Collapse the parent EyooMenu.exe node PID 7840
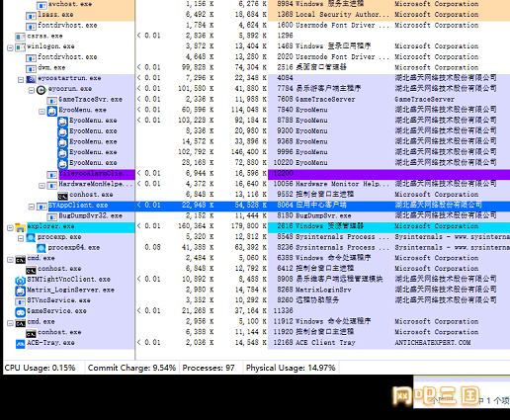Screen dimensions: 510x420 [x=42, y=112]
